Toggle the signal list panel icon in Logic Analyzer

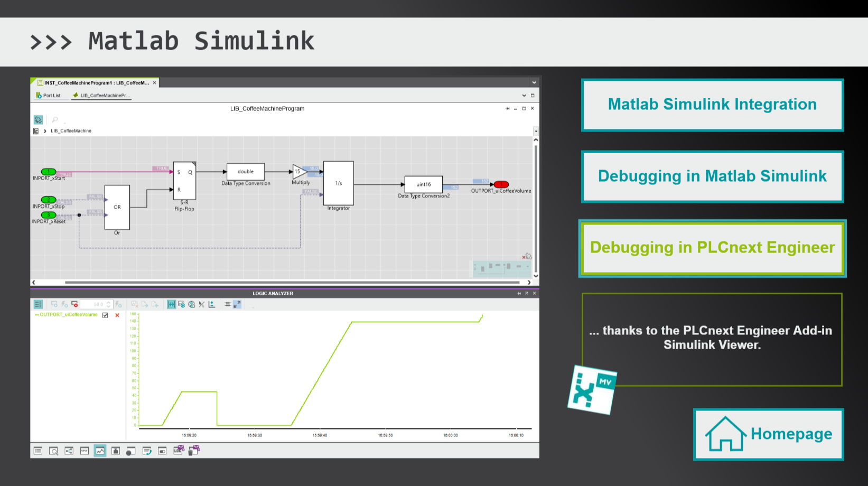pyautogui.click(x=38, y=304)
